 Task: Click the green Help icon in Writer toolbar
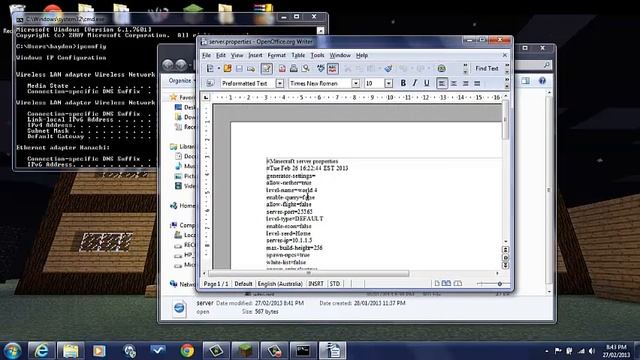tap(441, 69)
